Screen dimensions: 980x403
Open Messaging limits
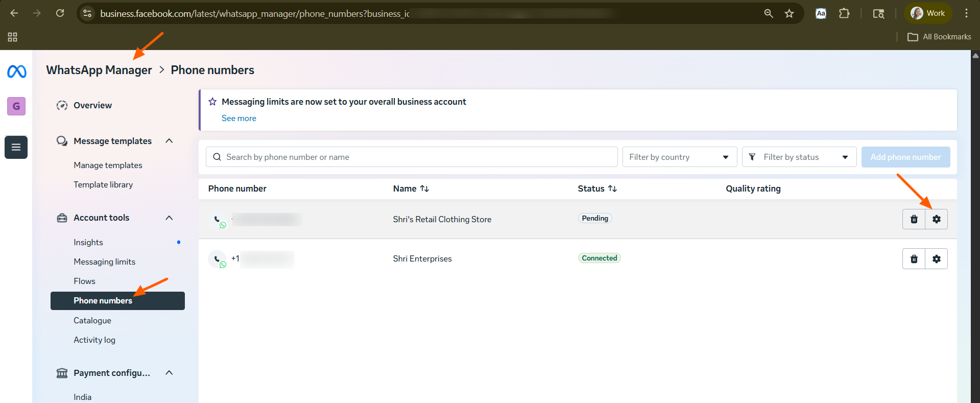pos(104,262)
